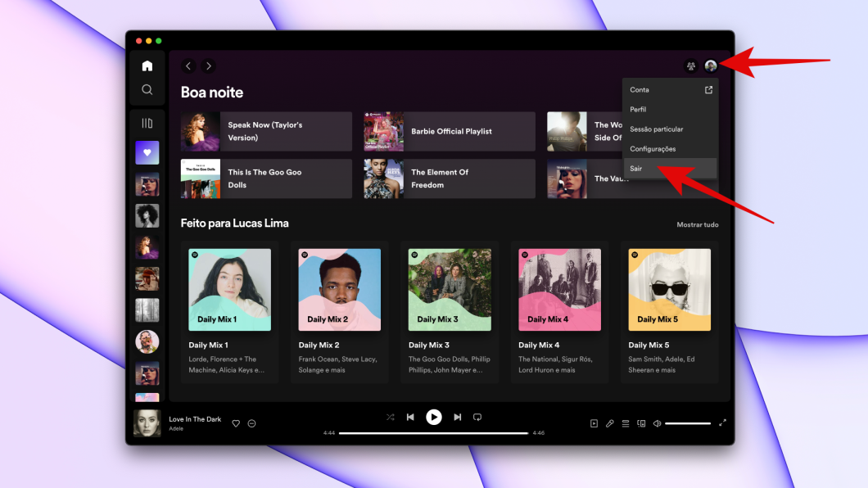Screen dimensions: 868x488
Task: Open the Daily Mix 1 card
Action: (230, 312)
